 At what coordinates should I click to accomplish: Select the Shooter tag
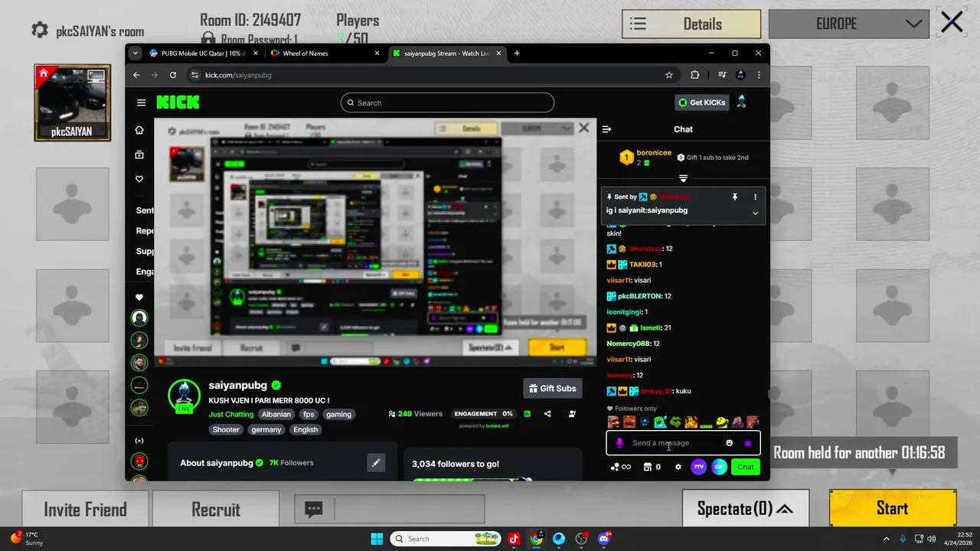pyautogui.click(x=226, y=429)
